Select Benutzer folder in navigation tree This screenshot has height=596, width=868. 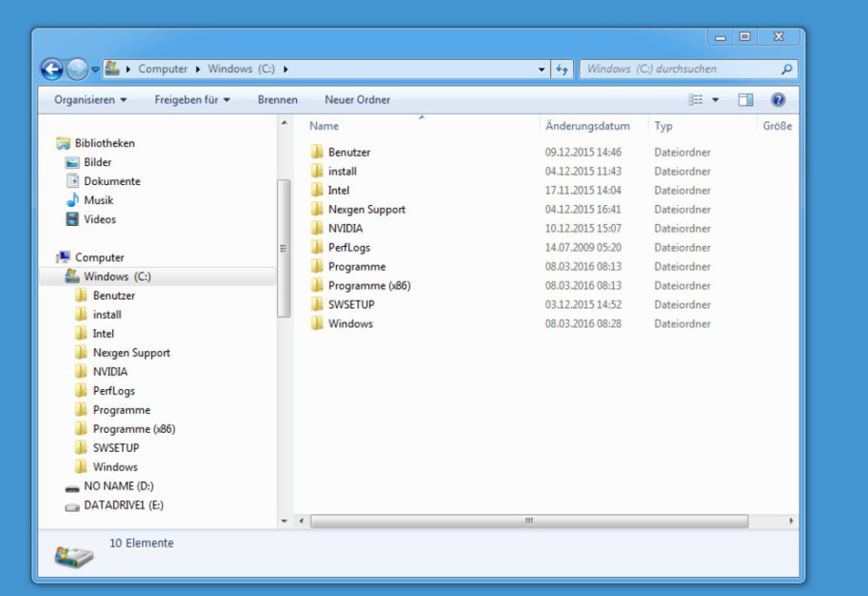104,295
